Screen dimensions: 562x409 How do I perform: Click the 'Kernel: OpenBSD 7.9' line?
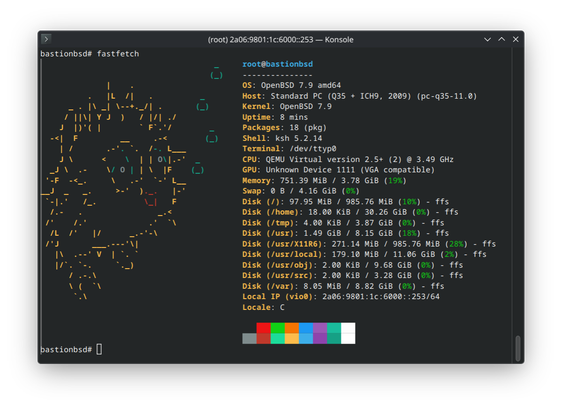point(287,106)
